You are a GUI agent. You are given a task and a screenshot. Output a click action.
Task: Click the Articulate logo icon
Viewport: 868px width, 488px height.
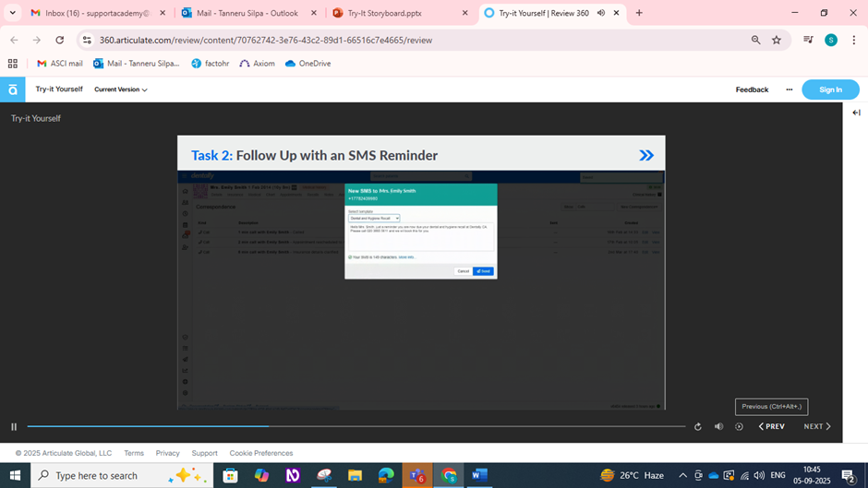(x=12, y=89)
